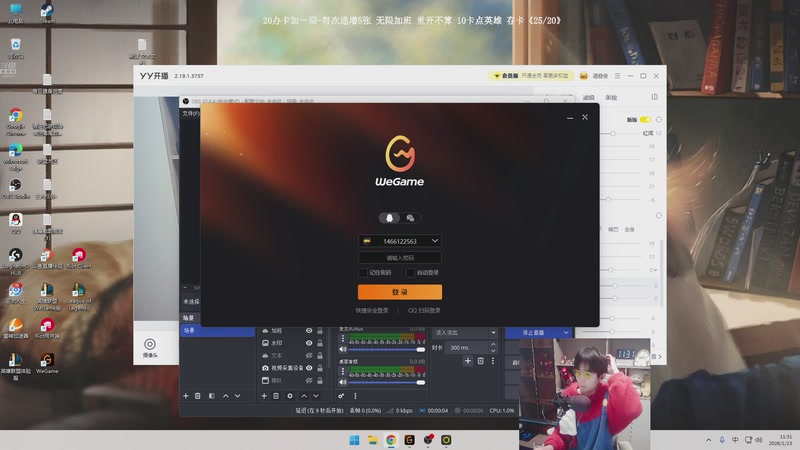
Task: Open Google Chrome from the taskbar
Action: tap(391, 440)
